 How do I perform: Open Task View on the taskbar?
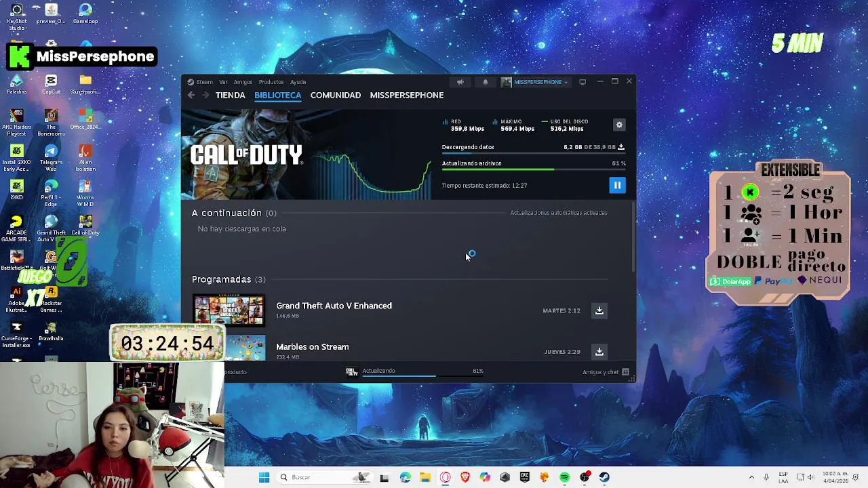pyautogui.click(x=384, y=477)
